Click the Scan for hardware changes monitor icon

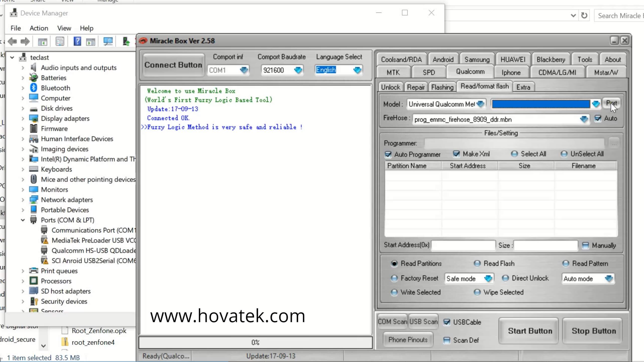pos(108,41)
